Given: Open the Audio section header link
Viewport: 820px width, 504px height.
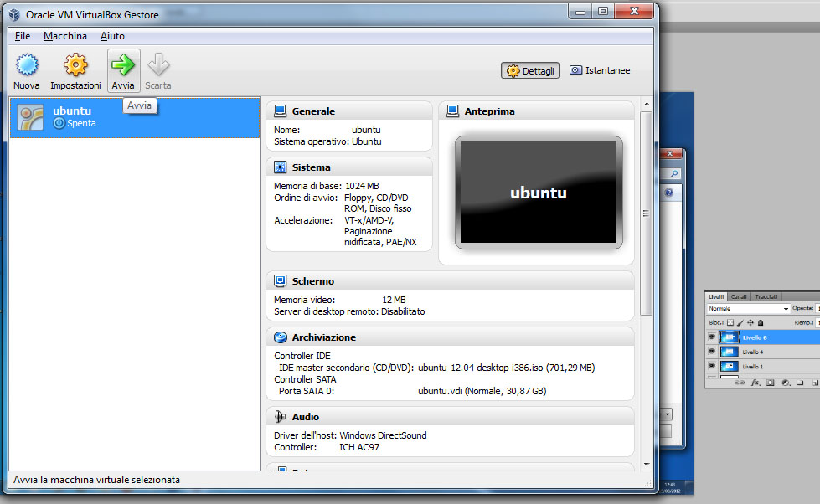Looking at the screenshot, I should coord(306,417).
